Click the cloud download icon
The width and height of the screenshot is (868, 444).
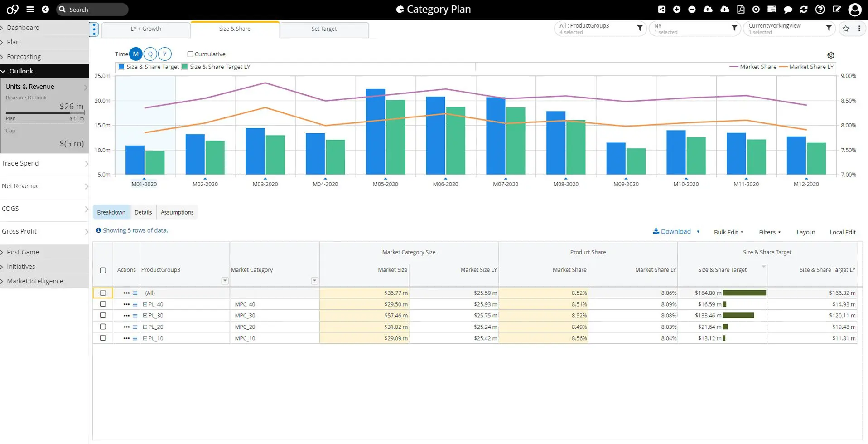(x=724, y=10)
